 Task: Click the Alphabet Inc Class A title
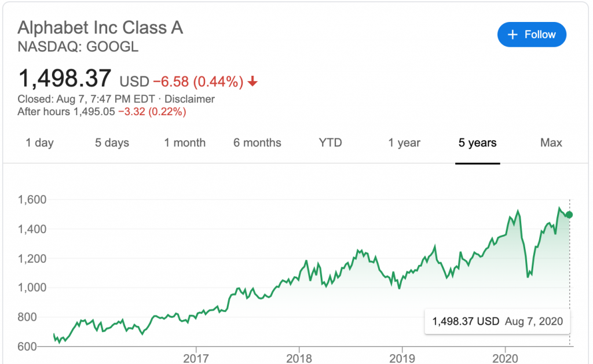click(100, 27)
